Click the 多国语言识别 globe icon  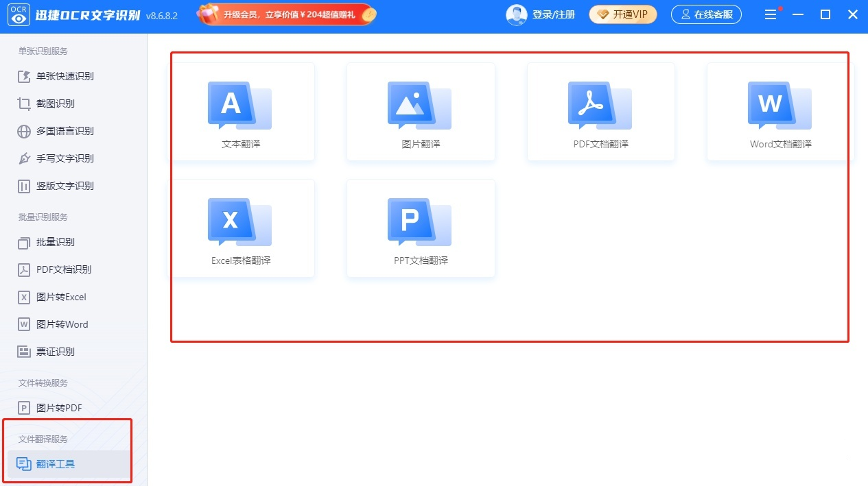click(24, 131)
